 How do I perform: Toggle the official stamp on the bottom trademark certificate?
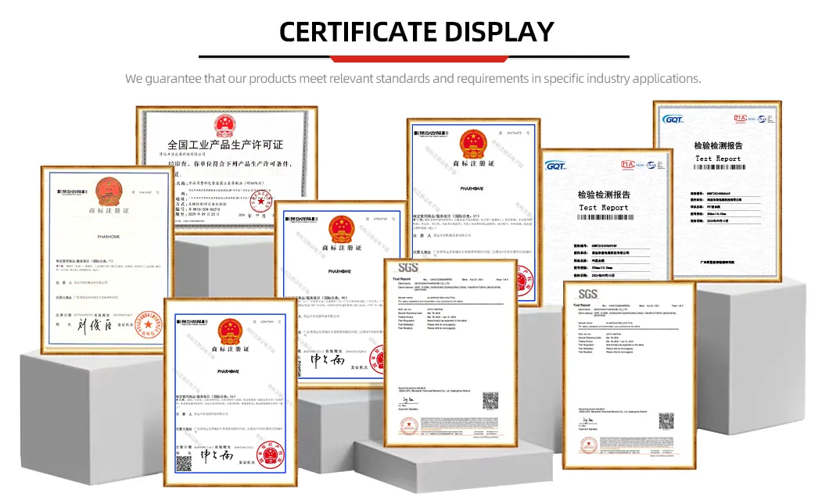point(270,456)
